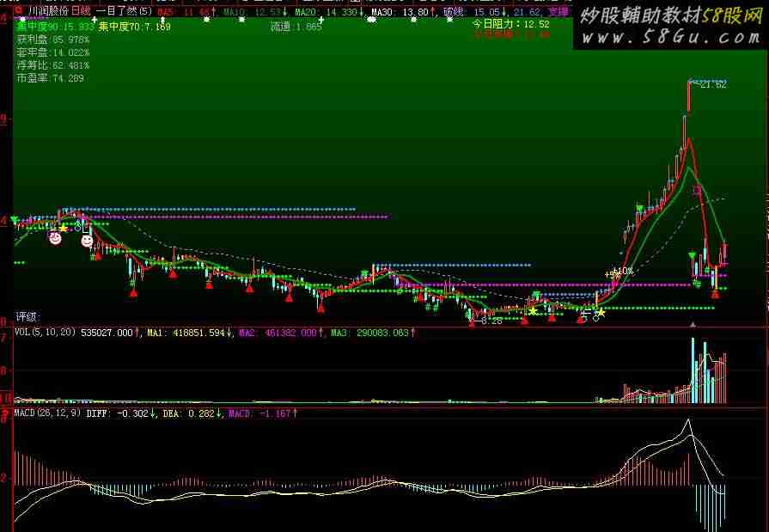Click the tallest cyan volume bar
The height and width of the screenshot is (532, 769).
tap(692, 370)
